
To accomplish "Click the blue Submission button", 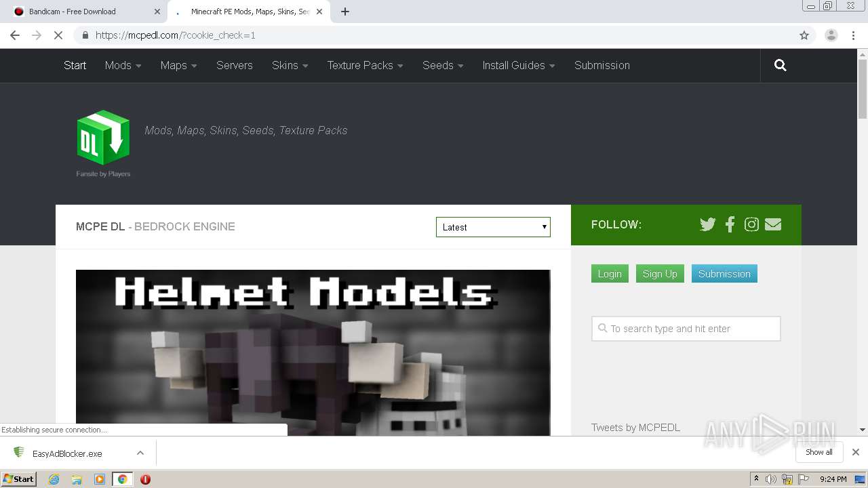I will click(724, 274).
